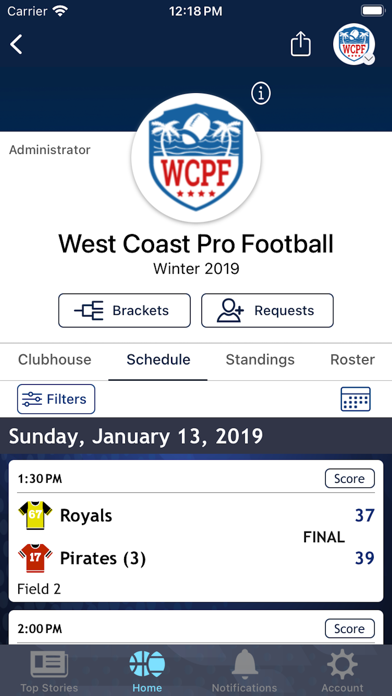Select the Roster tab
Viewport: 392px width, 696px height.
352,360
